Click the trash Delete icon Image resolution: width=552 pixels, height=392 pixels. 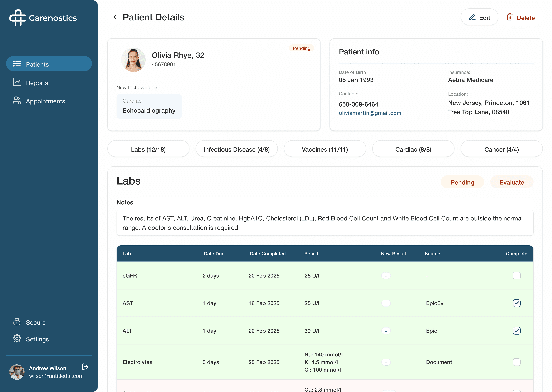point(510,17)
